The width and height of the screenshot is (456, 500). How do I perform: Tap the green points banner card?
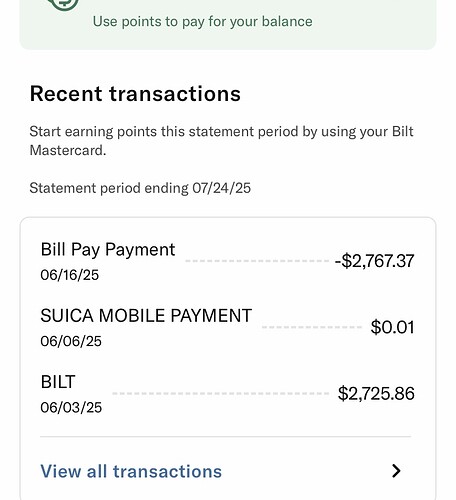pyautogui.click(x=228, y=25)
